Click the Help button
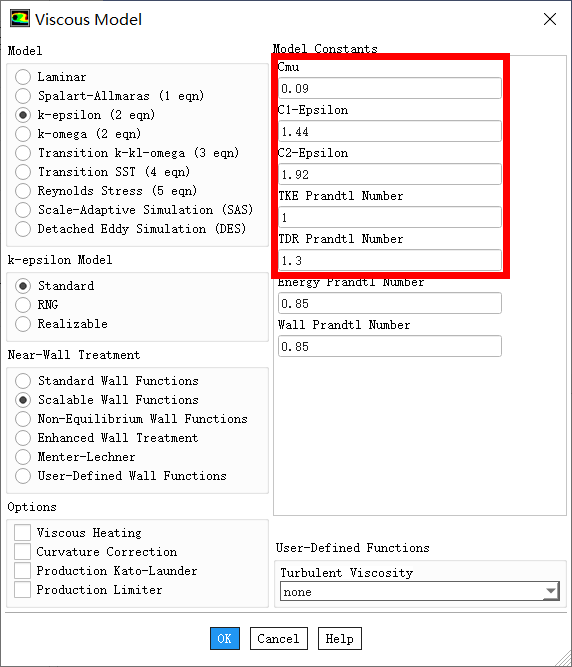 pos(340,638)
